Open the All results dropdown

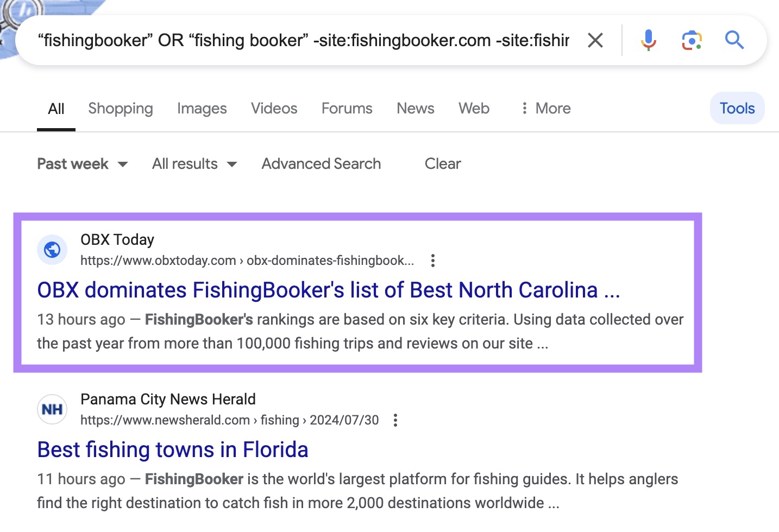[194, 163]
